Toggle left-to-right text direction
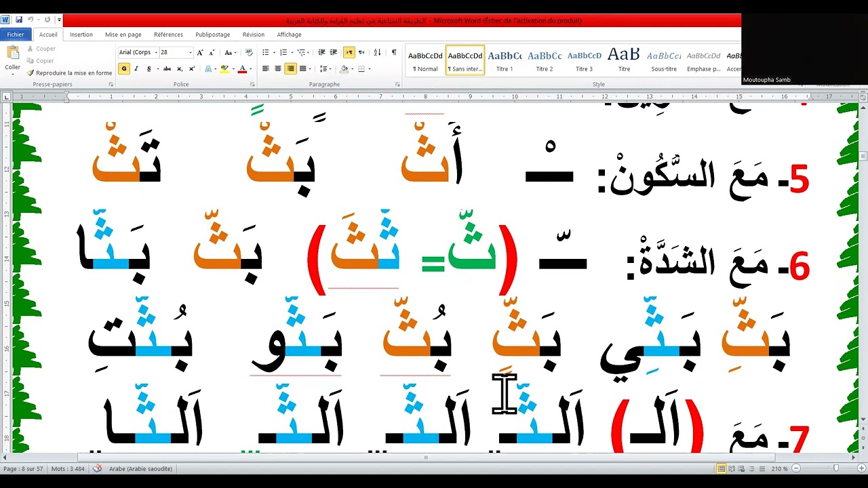Image resolution: width=868 pixels, height=488 pixels. (349, 52)
